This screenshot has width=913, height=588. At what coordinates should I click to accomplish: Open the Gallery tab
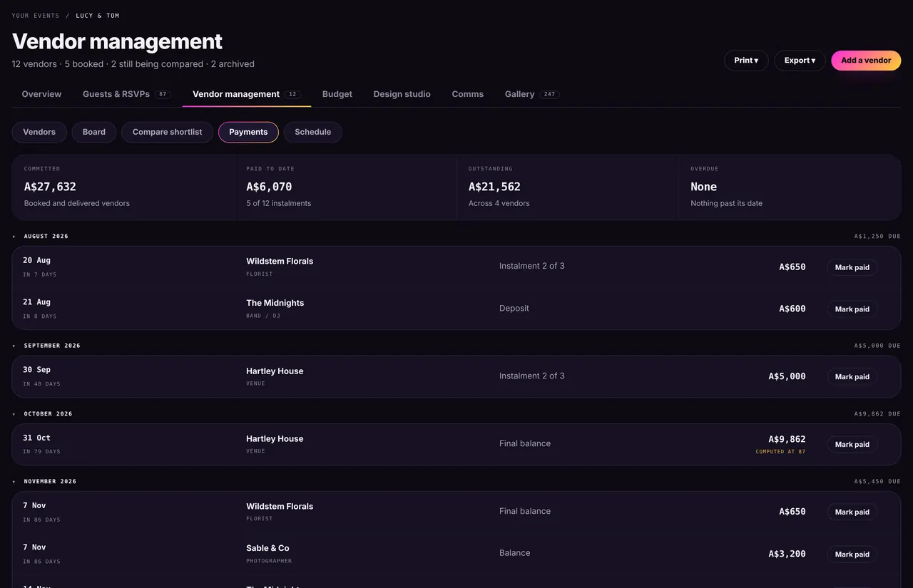click(531, 94)
